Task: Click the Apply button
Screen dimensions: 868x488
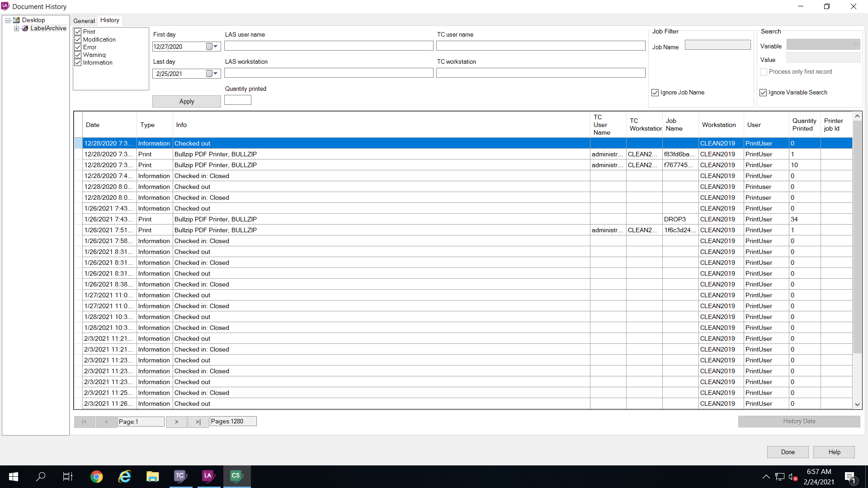Action: point(186,101)
